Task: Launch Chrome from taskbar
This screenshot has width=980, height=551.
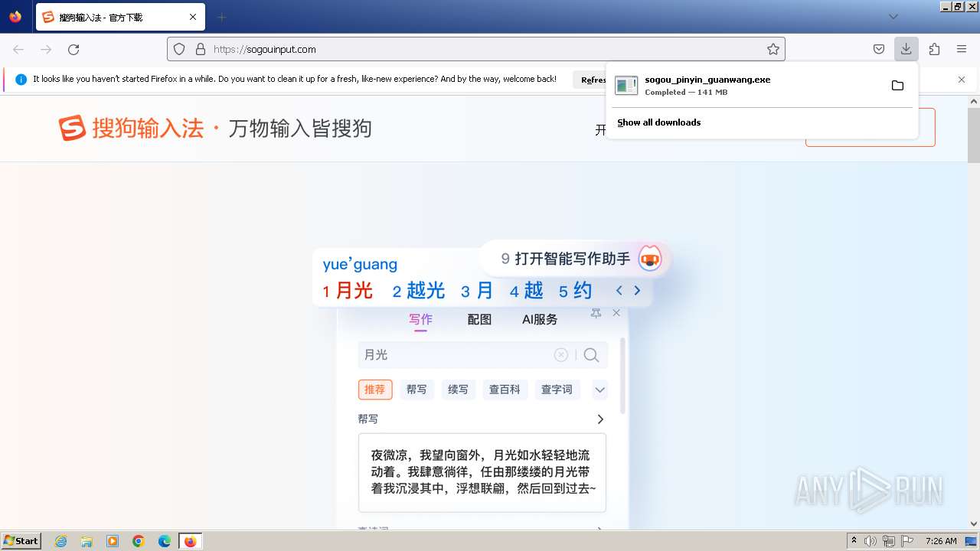Action: [139, 541]
